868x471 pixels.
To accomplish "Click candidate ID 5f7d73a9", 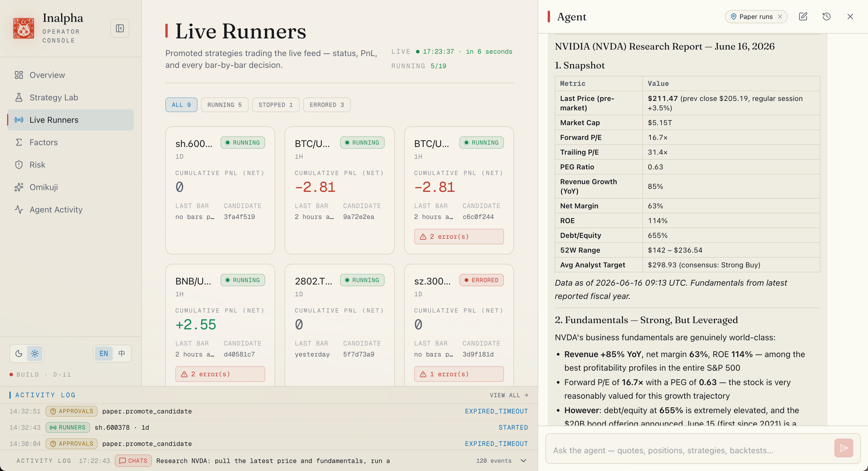I will [x=358, y=354].
